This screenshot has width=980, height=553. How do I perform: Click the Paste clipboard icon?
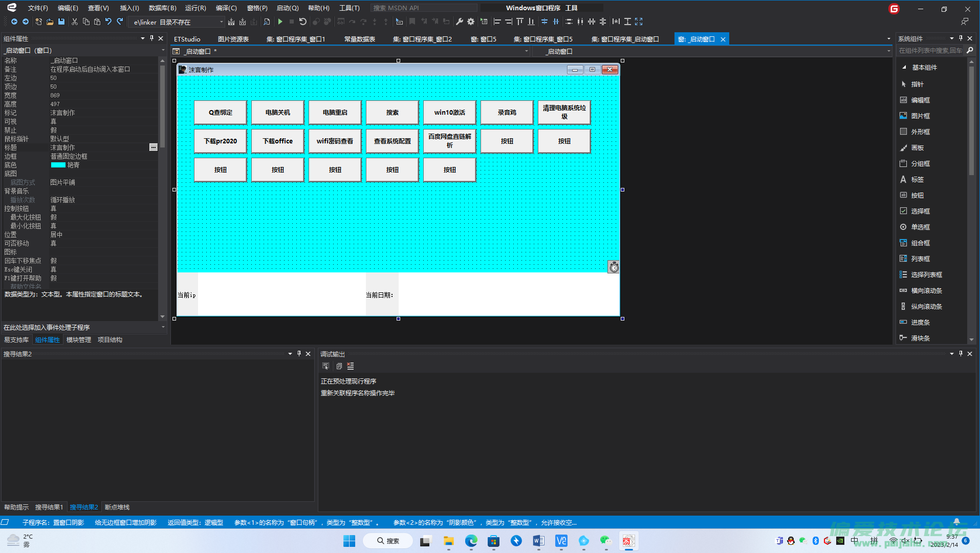97,22
